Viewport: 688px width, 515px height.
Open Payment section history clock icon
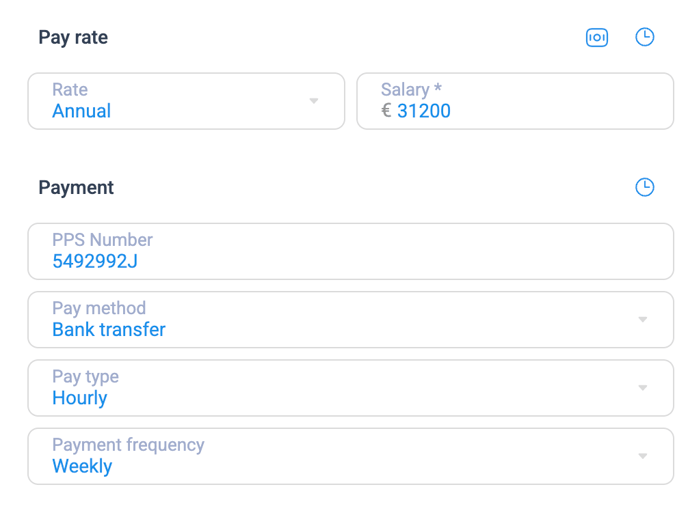click(645, 187)
